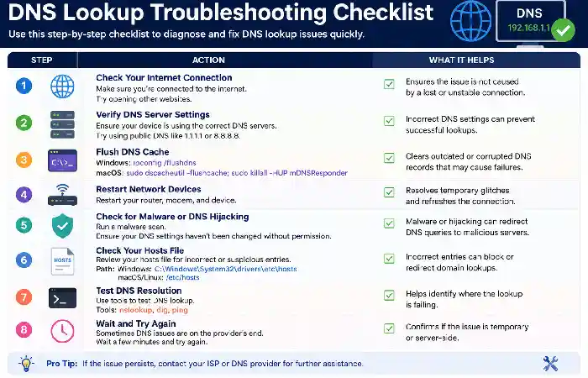Click the globe icon for step 1
The image size is (588, 378).
pos(62,87)
